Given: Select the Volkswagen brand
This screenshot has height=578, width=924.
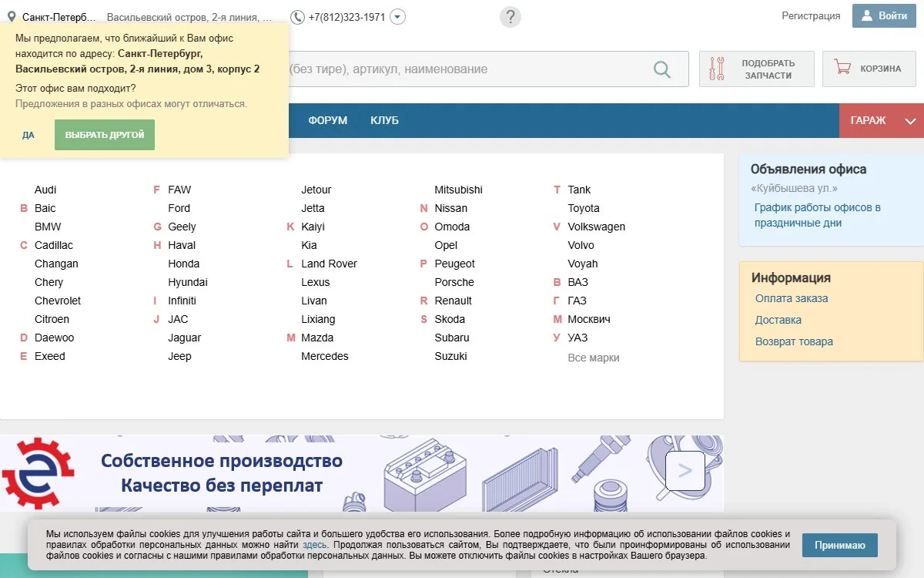Looking at the screenshot, I should [597, 227].
